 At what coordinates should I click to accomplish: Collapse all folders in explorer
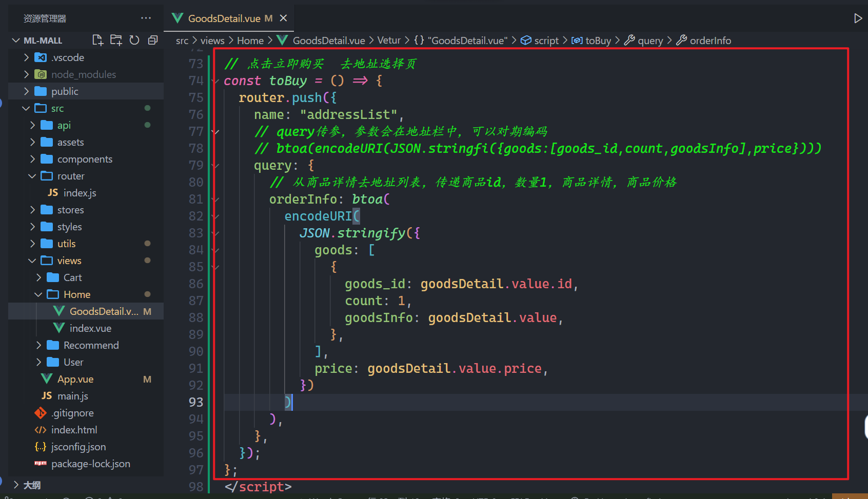(x=153, y=40)
